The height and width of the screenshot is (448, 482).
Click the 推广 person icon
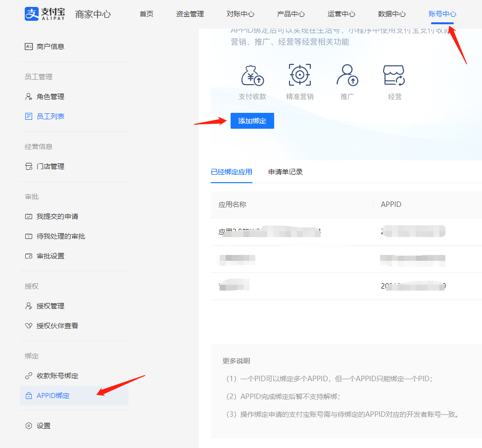[x=347, y=75]
